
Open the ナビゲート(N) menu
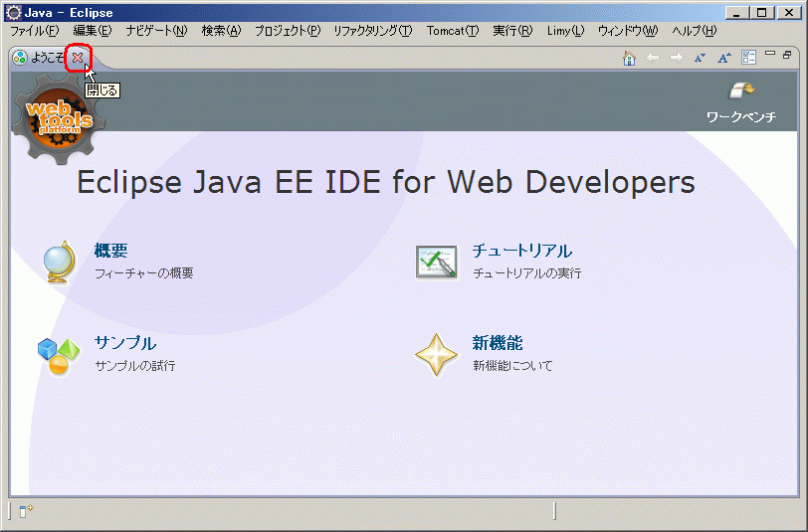tap(156, 31)
